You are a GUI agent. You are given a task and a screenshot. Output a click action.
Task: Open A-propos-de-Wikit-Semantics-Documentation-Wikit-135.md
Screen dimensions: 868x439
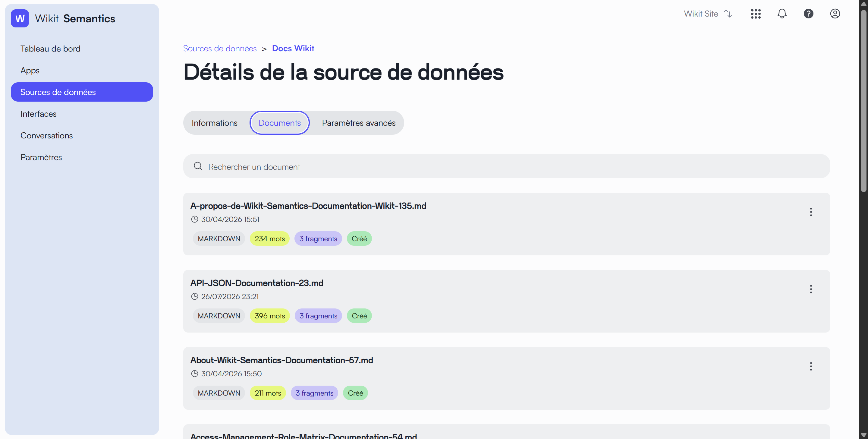click(308, 206)
